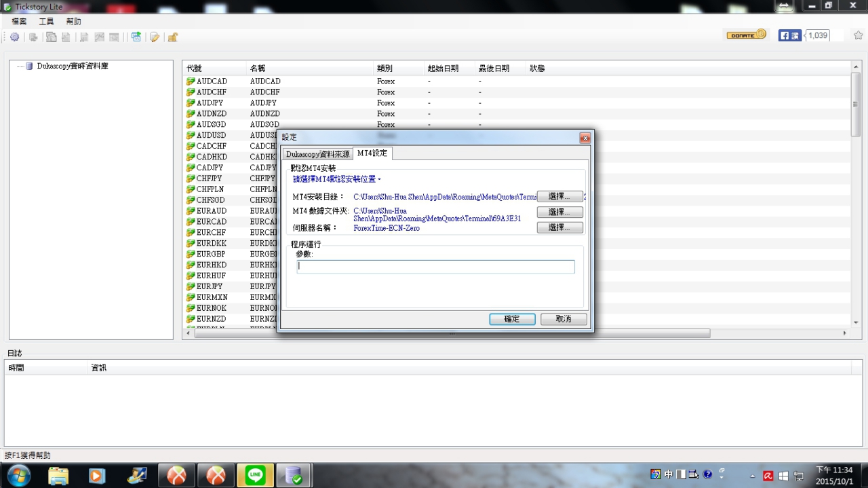Click the notepad with pencil toolbar icon
Viewport: 868px width, 488px height.
click(x=155, y=37)
